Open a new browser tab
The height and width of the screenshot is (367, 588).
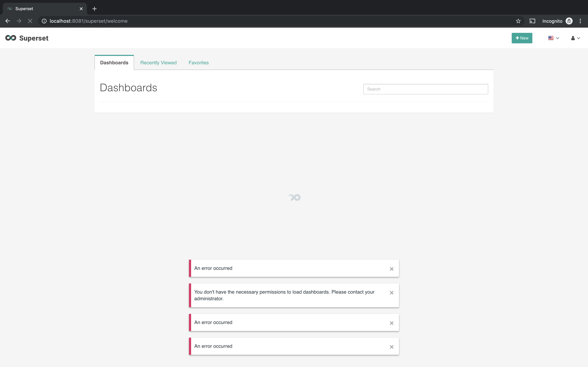click(x=94, y=9)
